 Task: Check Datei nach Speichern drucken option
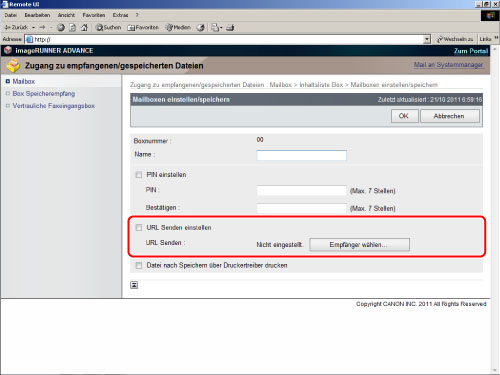[139, 266]
